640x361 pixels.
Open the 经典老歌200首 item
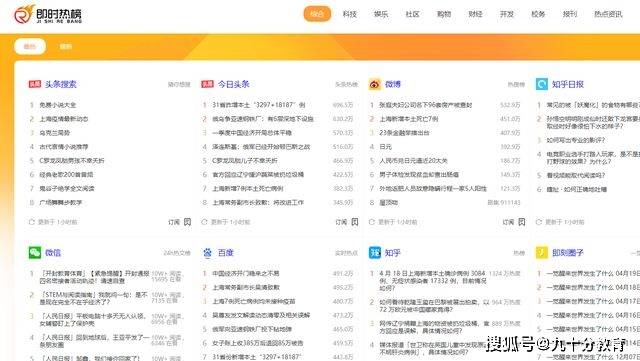point(66,174)
